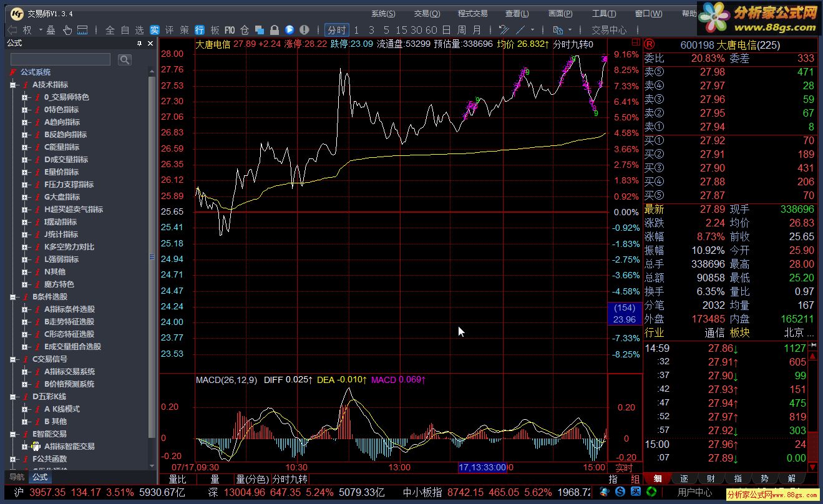The height and width of the screenshot is (504, 823).
Task: Select the hand pointer tool icon
Action: click(67, 30)
